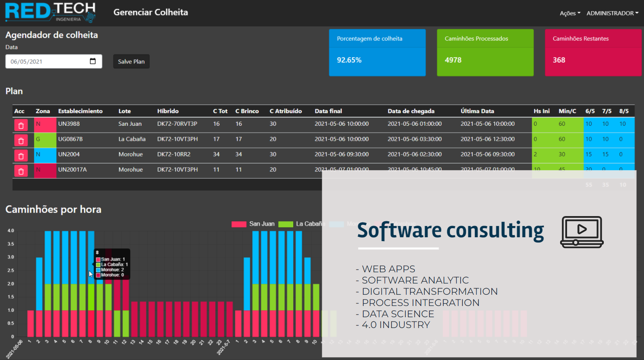Remove the UN20017A row via trash icon
Screen dimensions: 644x360
21,171
